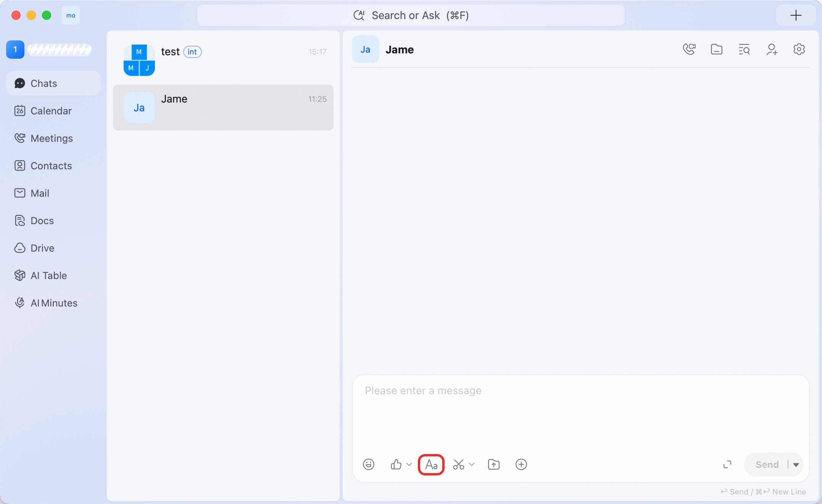Open chat settings gear icon
Image resolution: width=822 pixels, height=504 pixels.
(x=799, y=49)
